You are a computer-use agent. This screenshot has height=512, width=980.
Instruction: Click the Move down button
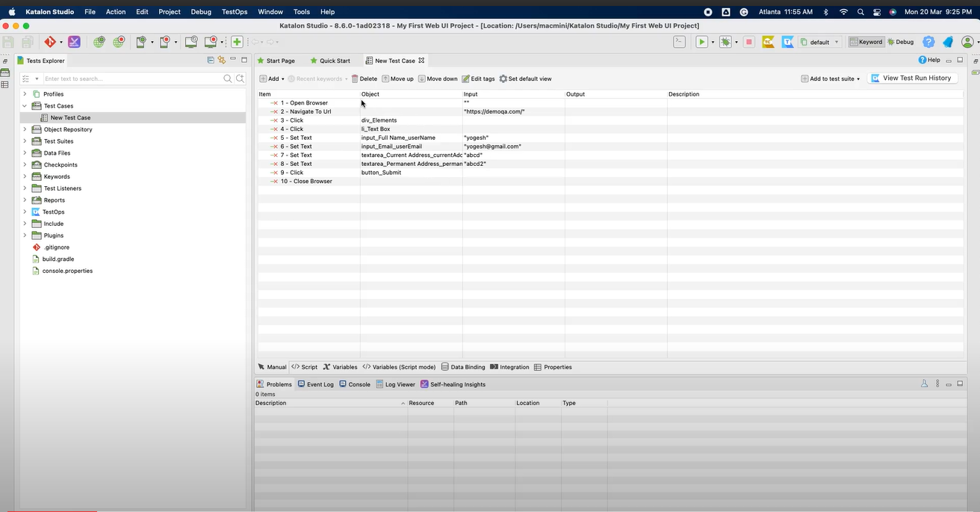tap(438, 78)
